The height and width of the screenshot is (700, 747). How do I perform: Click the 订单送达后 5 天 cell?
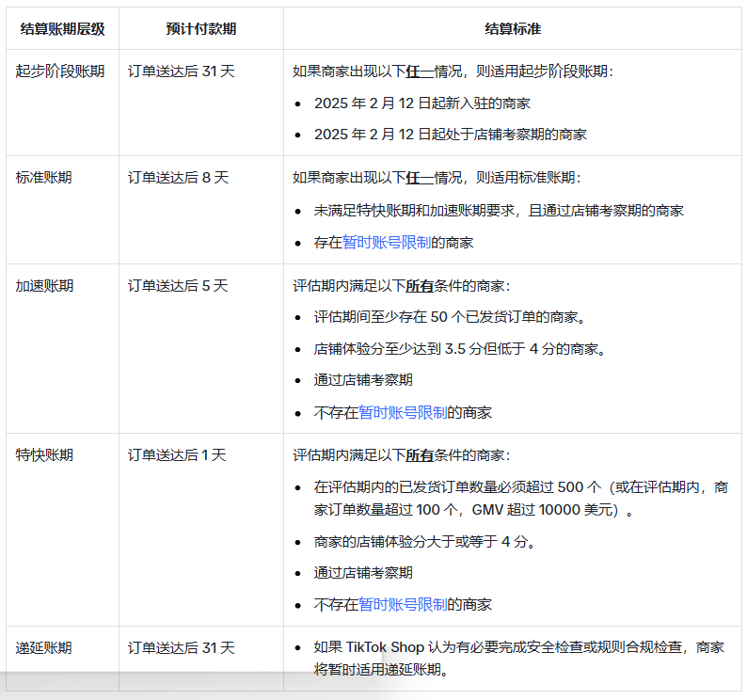[x=178, y=286]
